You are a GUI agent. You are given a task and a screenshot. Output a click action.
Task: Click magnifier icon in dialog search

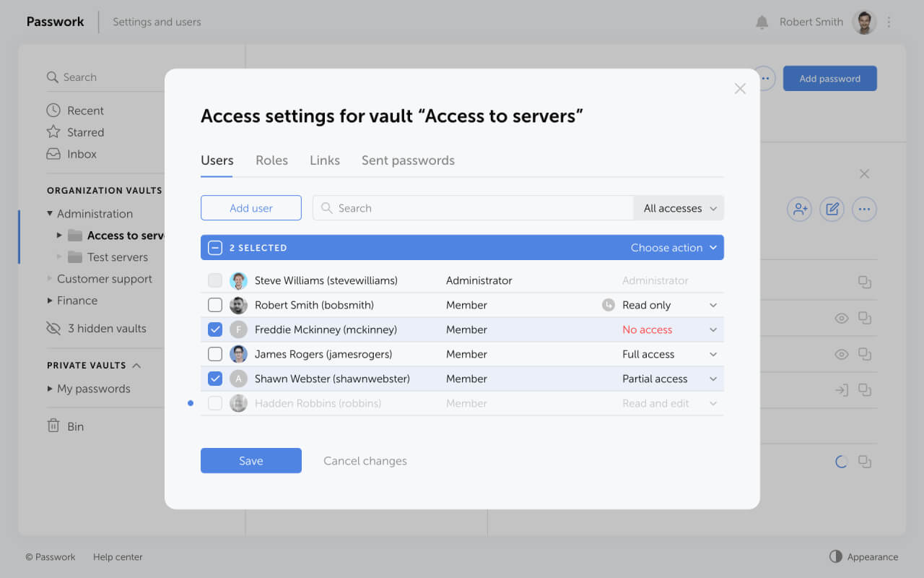tap(326, 208)
